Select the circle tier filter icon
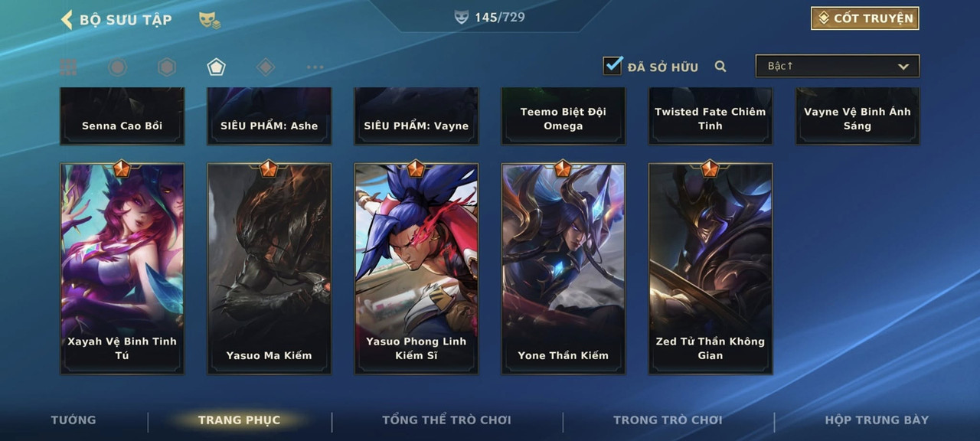The image size is (980, 441). coord(117,67)
